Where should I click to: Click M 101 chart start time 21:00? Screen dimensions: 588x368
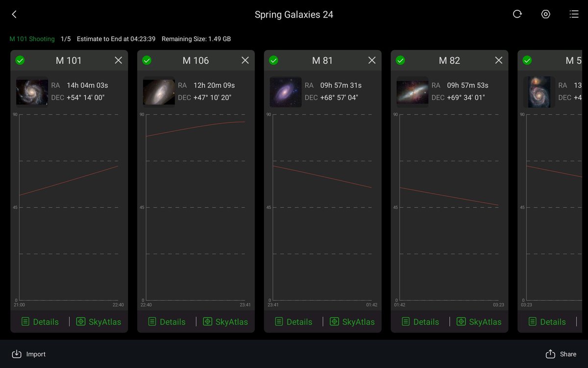(x=19, y=305)
